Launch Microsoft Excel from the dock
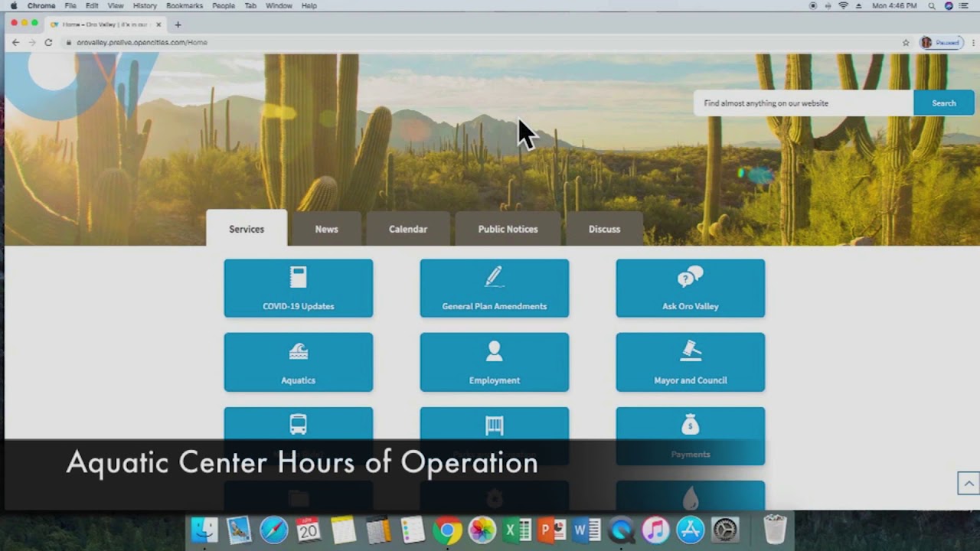This screenshot has width=980, height=551. tap(517, 530)
